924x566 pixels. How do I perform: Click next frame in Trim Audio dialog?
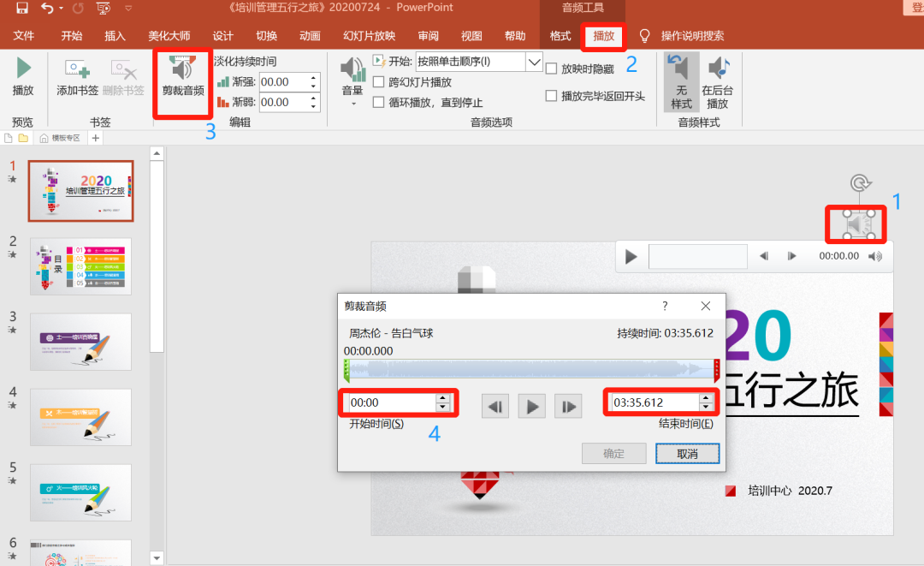pyautogui.click(x=568, y=406)
